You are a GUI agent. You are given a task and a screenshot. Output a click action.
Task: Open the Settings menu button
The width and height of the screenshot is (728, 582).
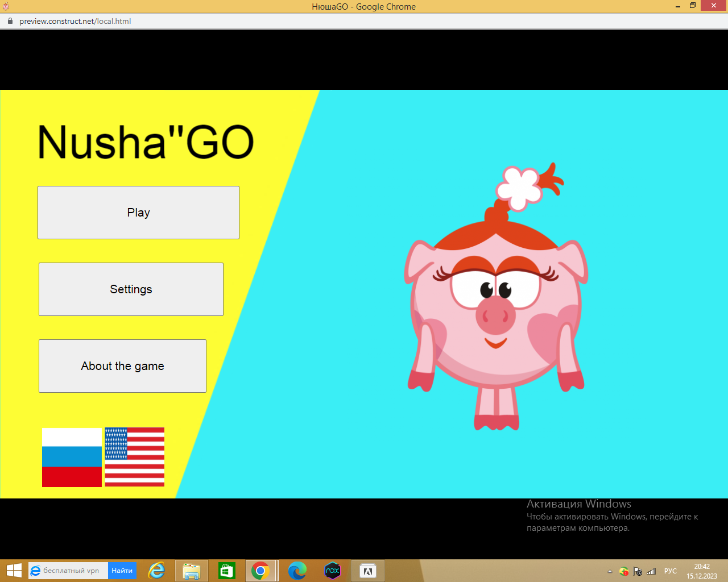click(131, 289)
